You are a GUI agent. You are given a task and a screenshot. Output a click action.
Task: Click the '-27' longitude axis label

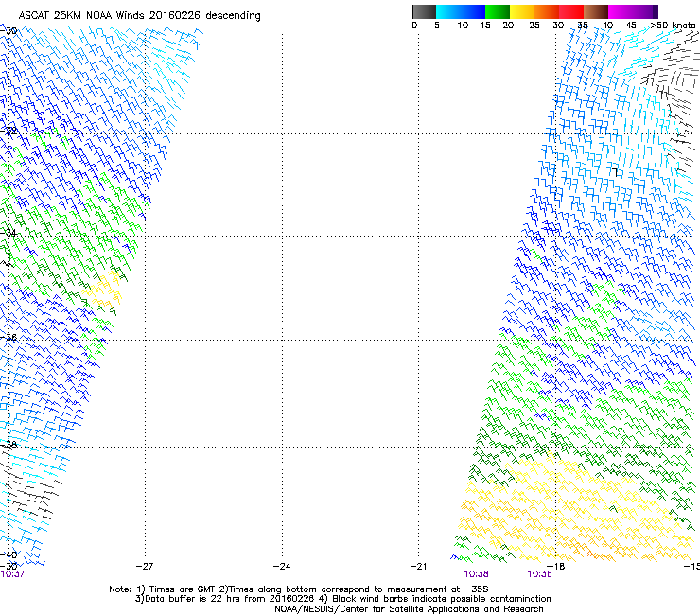[x=145, y=567]
